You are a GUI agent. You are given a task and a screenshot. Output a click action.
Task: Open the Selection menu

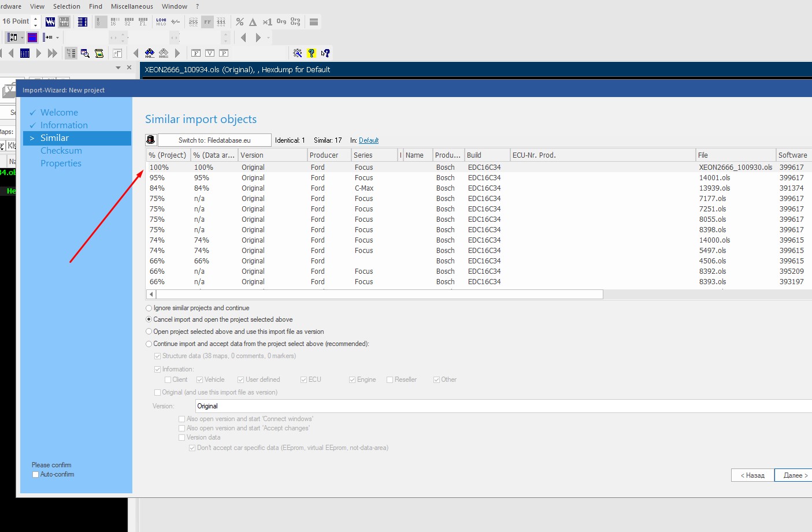(66, 6)
